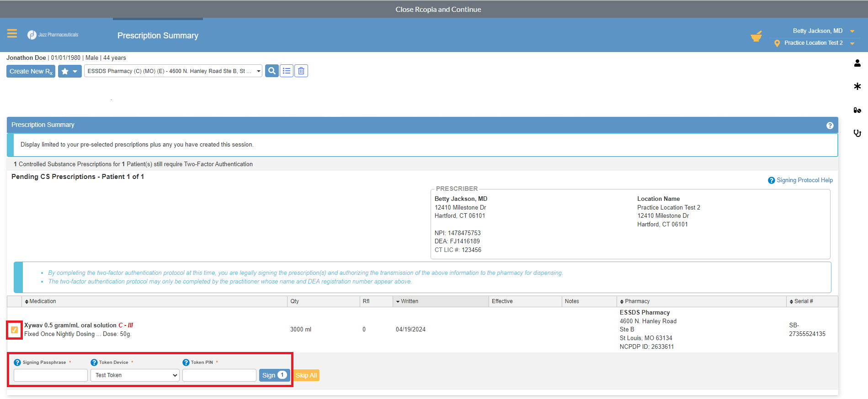Open help icon in Prescription Summary header

pos(830,126)
